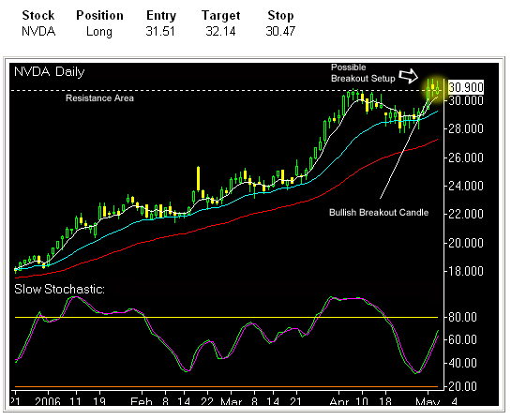Click the 'Slow Stochastic:' indicator label
This screenshot has height=420, width=511.
click(x=59, y=289)
